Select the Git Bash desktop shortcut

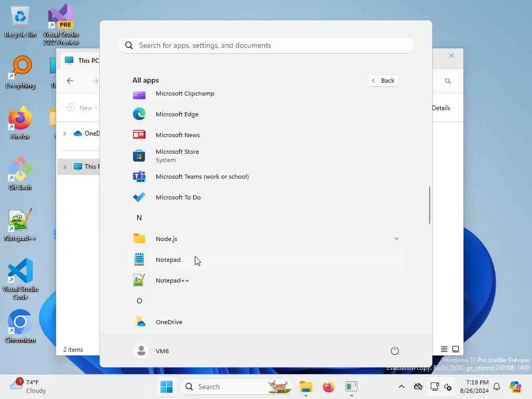click(20, 174)
